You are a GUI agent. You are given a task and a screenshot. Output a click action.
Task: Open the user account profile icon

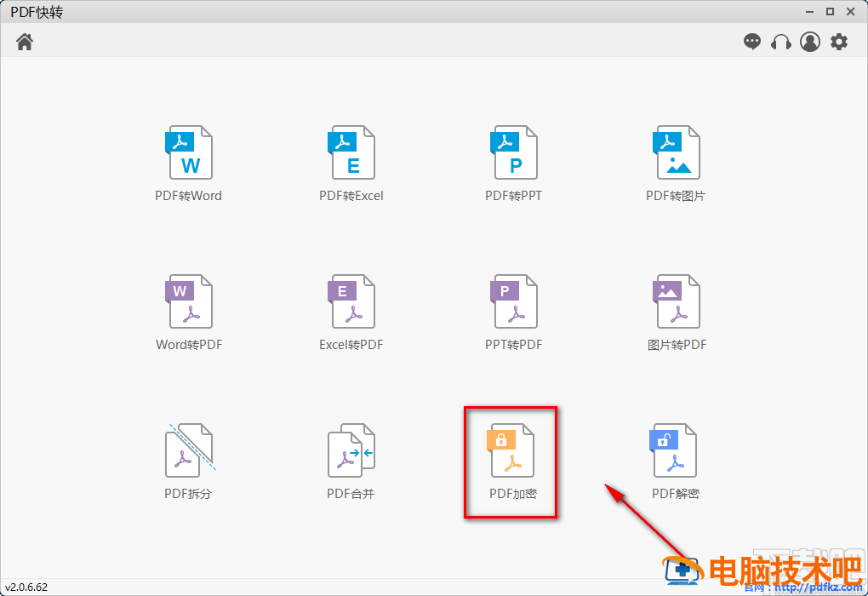tap(810, 42)
